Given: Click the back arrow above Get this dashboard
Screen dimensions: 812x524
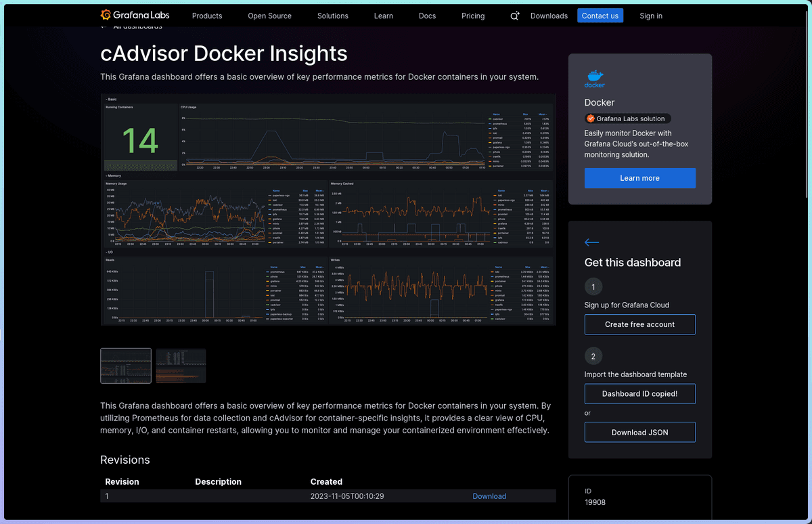Looking at the screenshot, I should click(591, 242).
